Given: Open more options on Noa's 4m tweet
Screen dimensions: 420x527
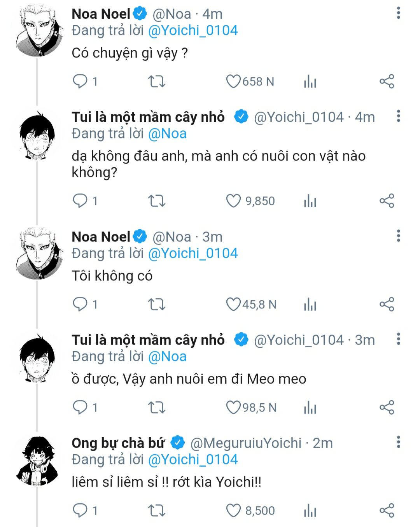Looking at the screenshot, I should [x=398, y=13].
